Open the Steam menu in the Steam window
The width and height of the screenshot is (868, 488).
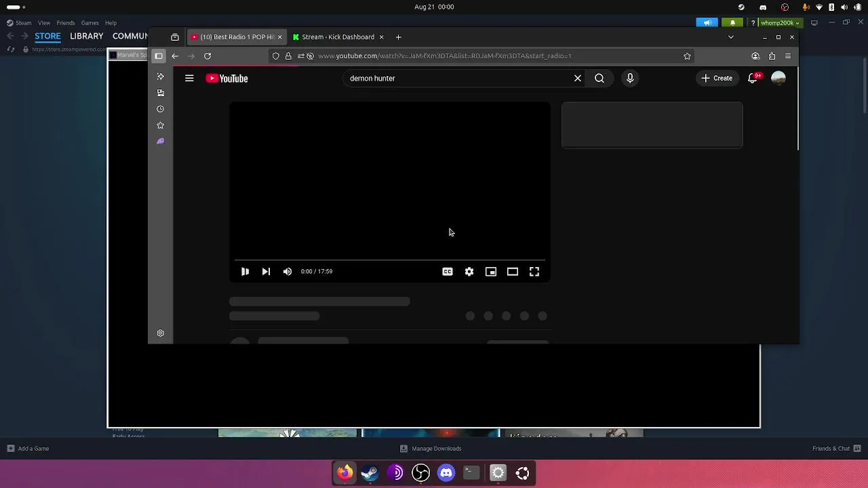tap(19, 23)
